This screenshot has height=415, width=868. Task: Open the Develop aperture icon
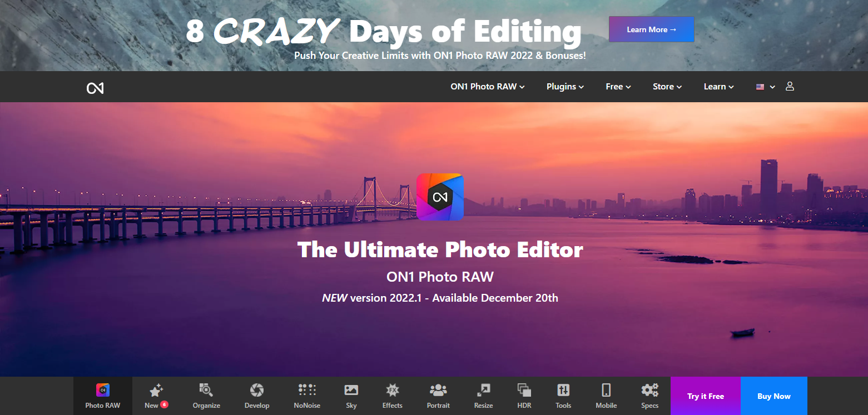tap(257, 390)
